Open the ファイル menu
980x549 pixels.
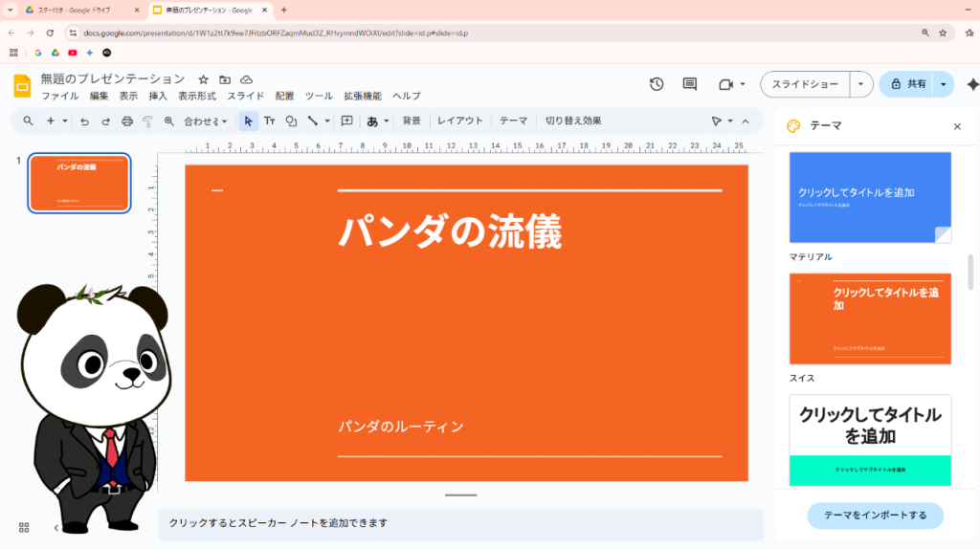point(60,97)
